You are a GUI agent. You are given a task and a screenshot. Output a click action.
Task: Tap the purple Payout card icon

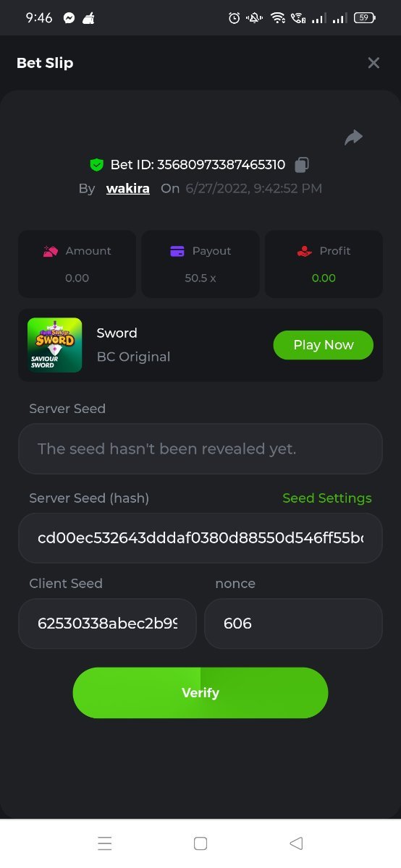pos(177,251)
